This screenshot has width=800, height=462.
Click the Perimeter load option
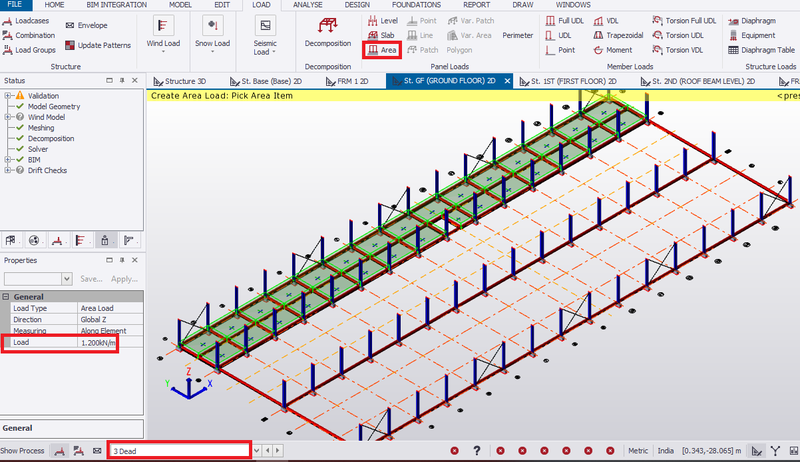pyautogui.click(x=517, y=35)
